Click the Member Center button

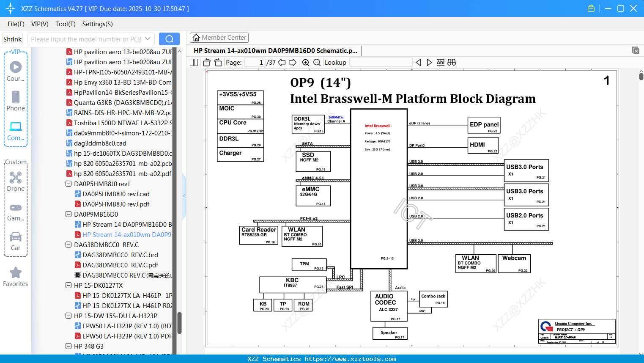point(219,38)
